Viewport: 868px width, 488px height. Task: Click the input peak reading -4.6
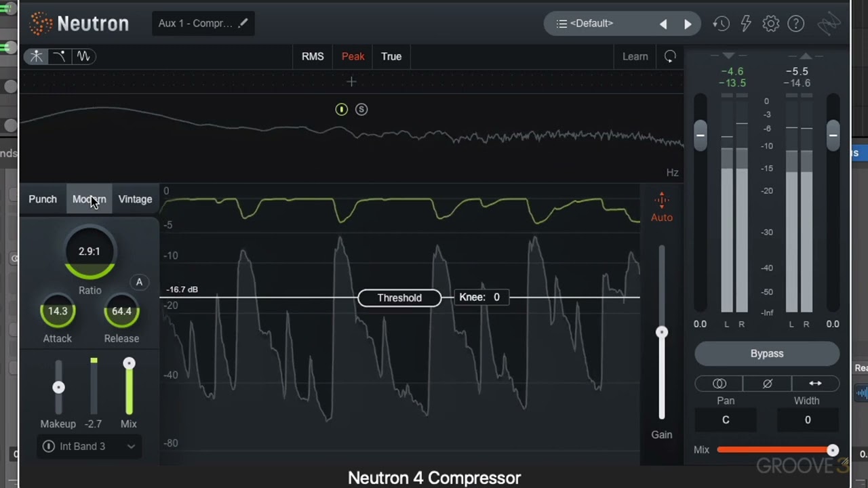(732, 71)
